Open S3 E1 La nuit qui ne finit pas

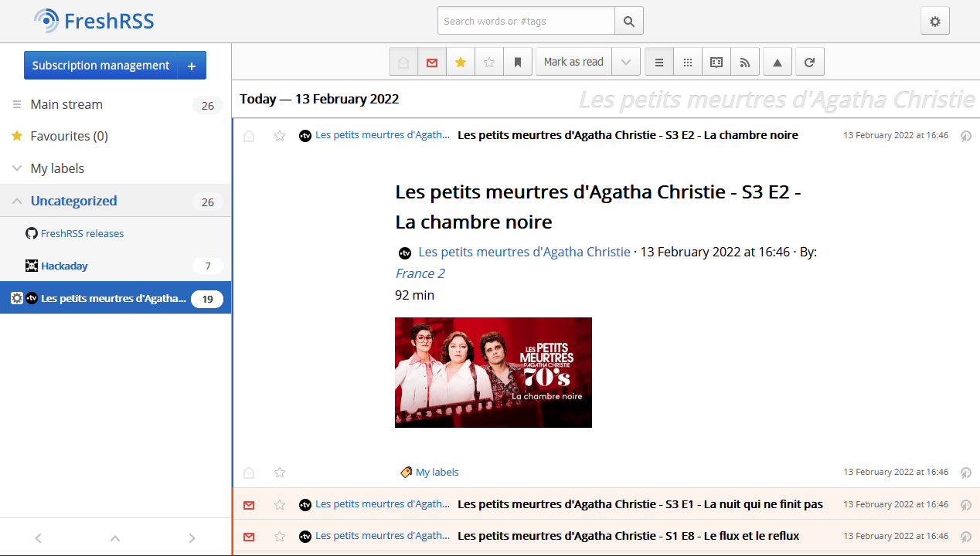pos(640,504)
